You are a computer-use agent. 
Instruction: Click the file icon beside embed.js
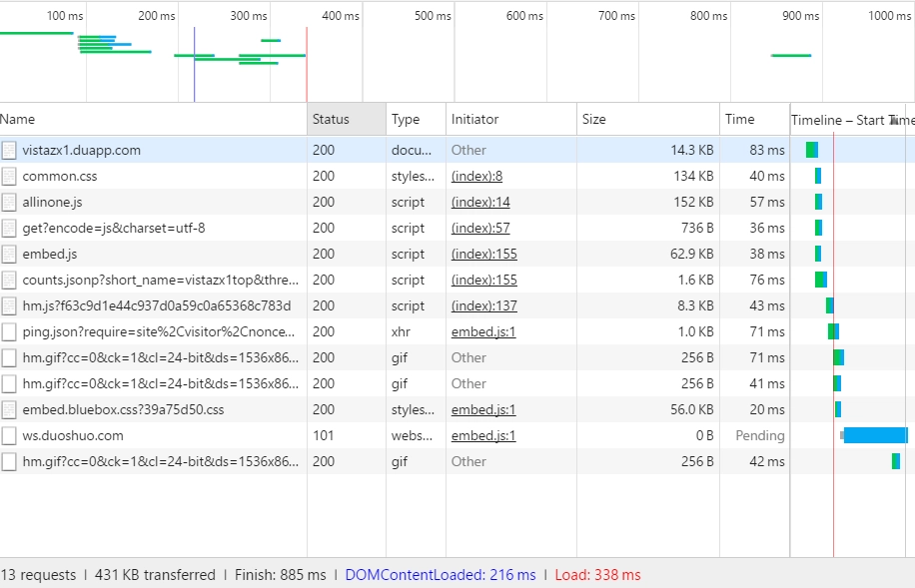(x=9, y=255)
